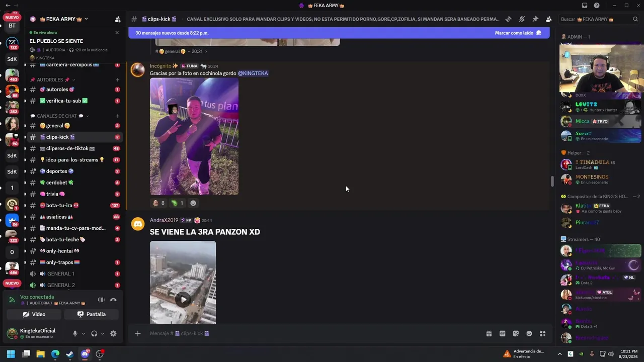
Task: Open the Windows Start menu
Action: [x=11, y=354]
